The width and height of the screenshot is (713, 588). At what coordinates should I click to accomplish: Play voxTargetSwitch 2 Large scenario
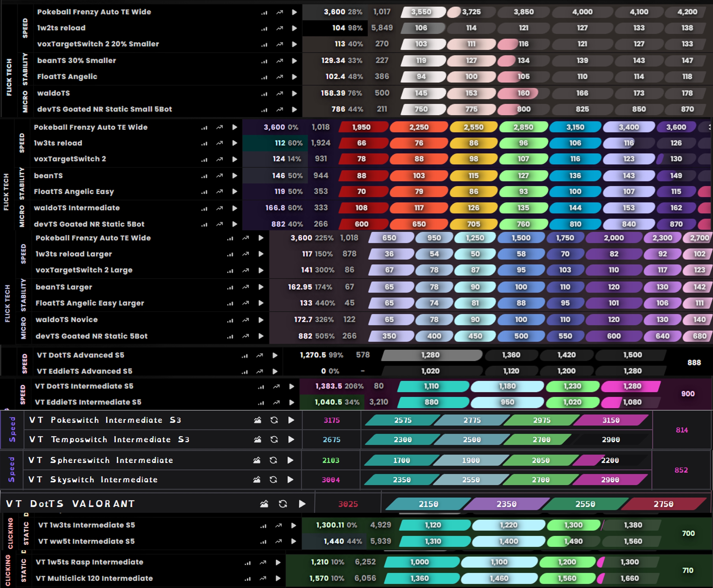click(x=261, y=270)
